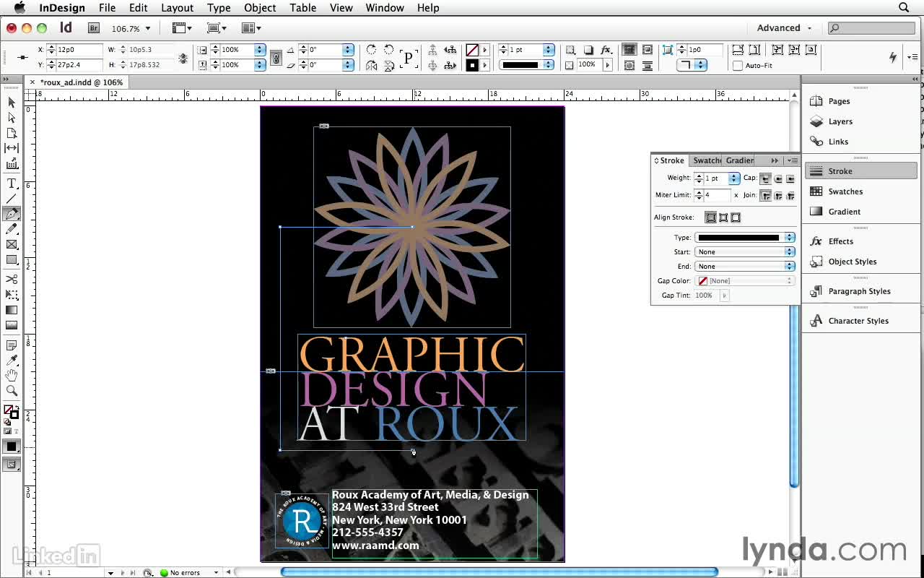The image size is (924, 578).
Task: Switch to Swatches tab in floating panel
Action: coord(707,160)
